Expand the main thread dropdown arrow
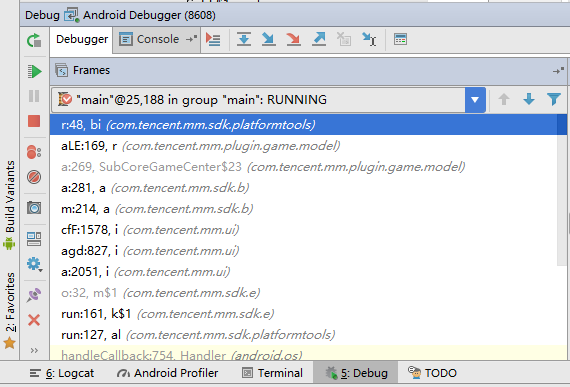This screenshot has width=570, height=387. click(x=475, y=100)
